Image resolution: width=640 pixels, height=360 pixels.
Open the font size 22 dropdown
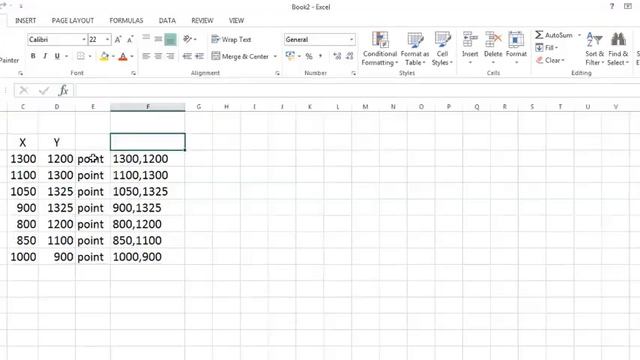[x=107, y=40]
